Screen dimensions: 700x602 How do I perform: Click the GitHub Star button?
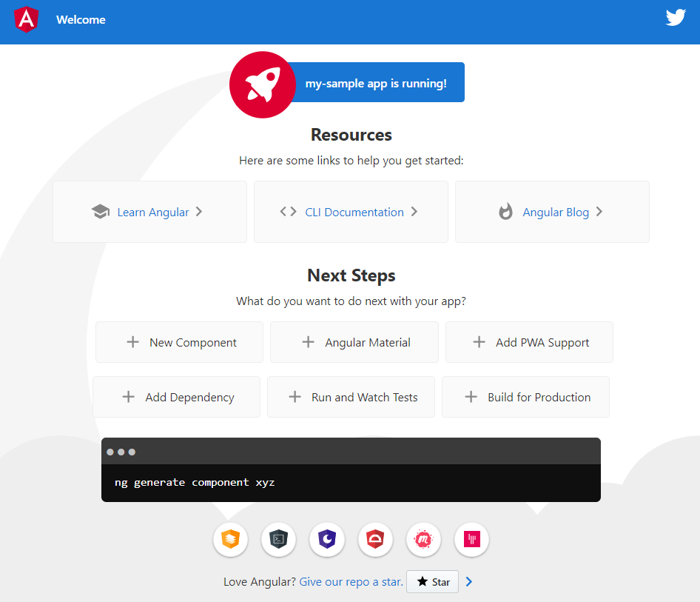(x=432, y=581)
